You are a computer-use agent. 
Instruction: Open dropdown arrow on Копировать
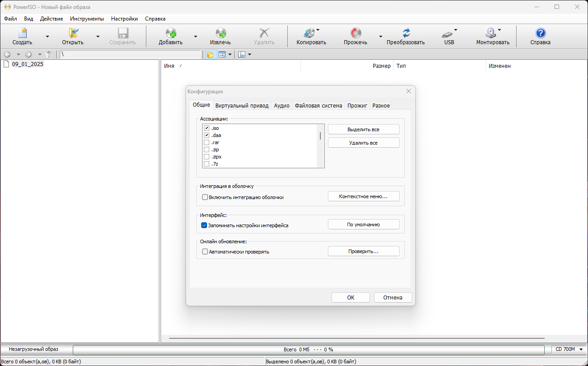tap(318, 30)
